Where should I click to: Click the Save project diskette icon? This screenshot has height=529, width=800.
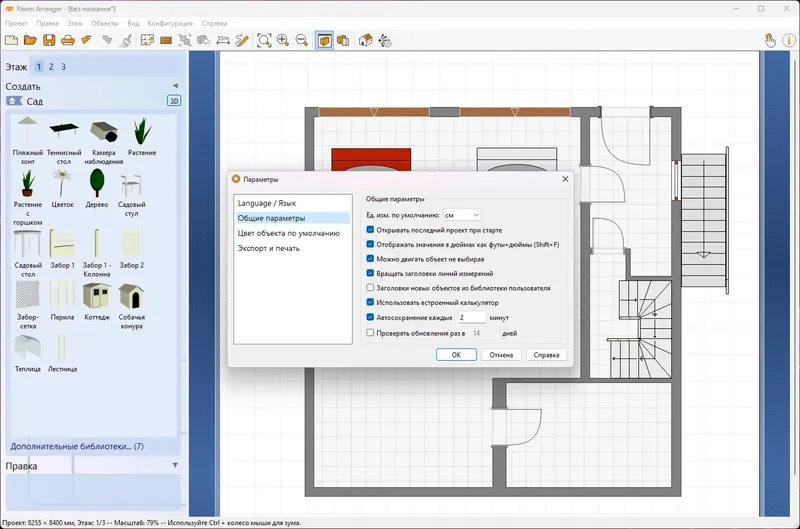49,40
